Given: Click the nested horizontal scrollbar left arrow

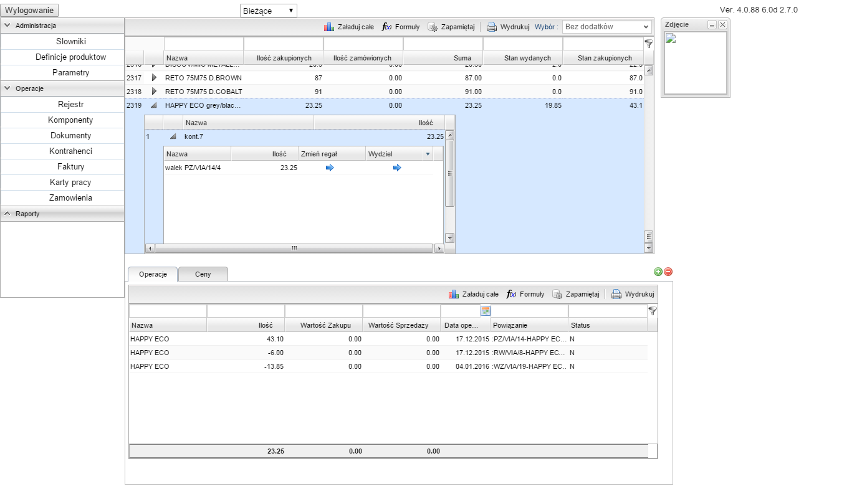Looking at the screenshot, I should click(150, 249).
